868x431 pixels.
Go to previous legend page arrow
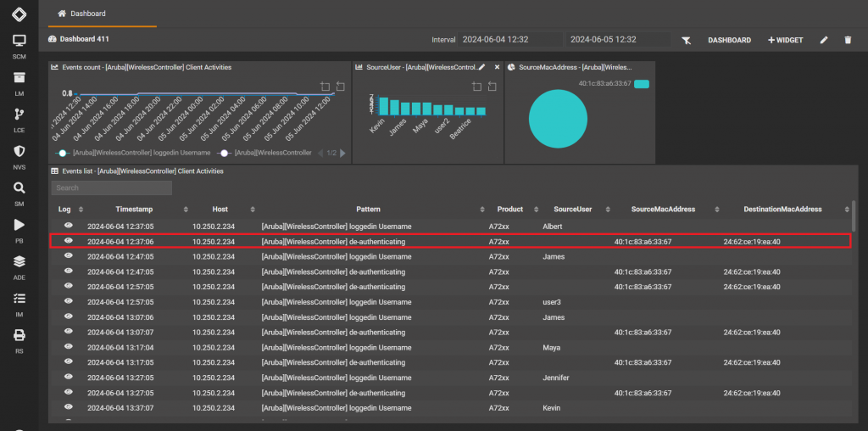click(x=320, y=153)
